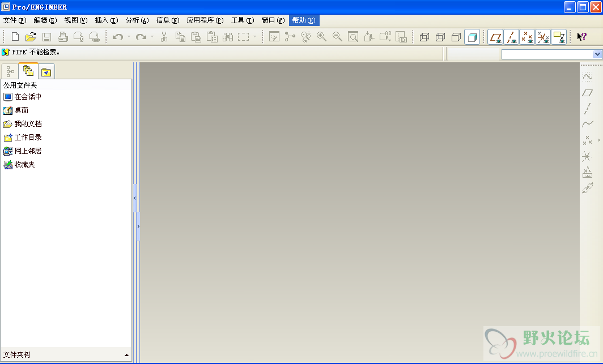Viewport: 603px width, 364px height.
Task: Open 我的文档 folder
Action: tap(22, 124)
